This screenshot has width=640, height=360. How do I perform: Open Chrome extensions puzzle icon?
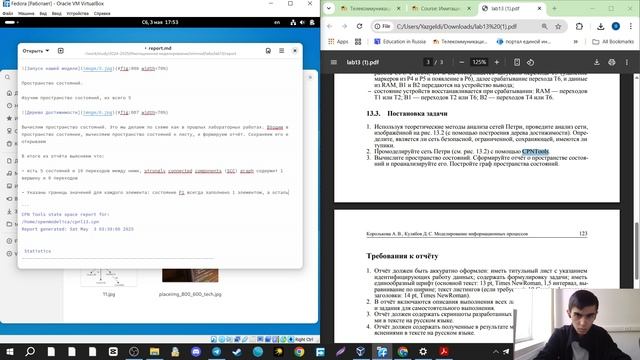click(579, 26)
